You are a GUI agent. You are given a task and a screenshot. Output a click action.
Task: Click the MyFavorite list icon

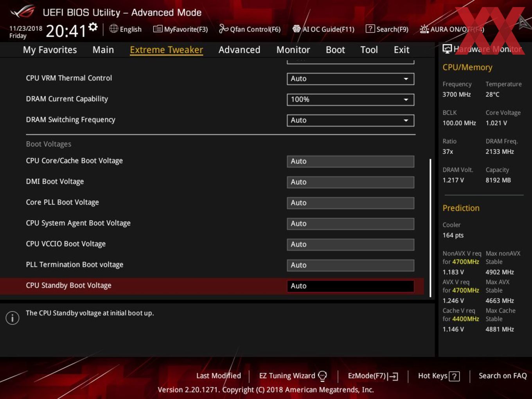pyautogui.click(x=158, y=29)
